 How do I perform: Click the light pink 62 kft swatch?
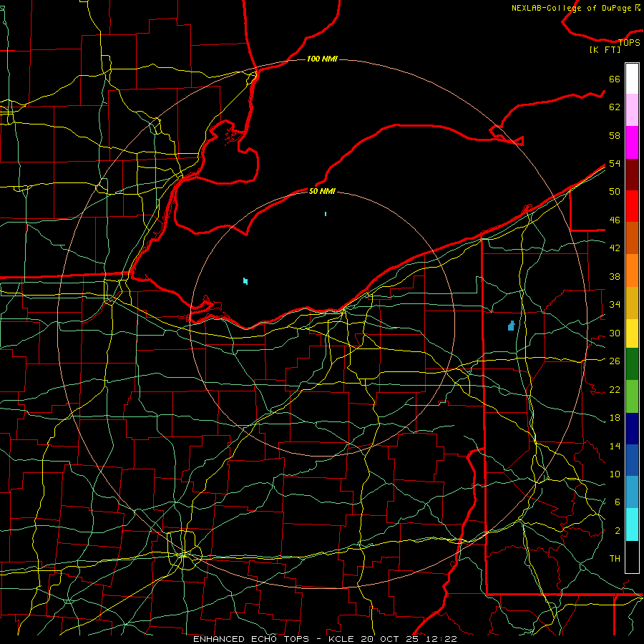point(632,109)
